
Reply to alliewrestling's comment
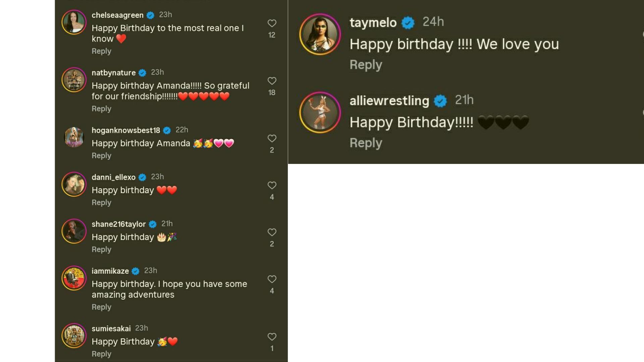(x=366, y=142)
